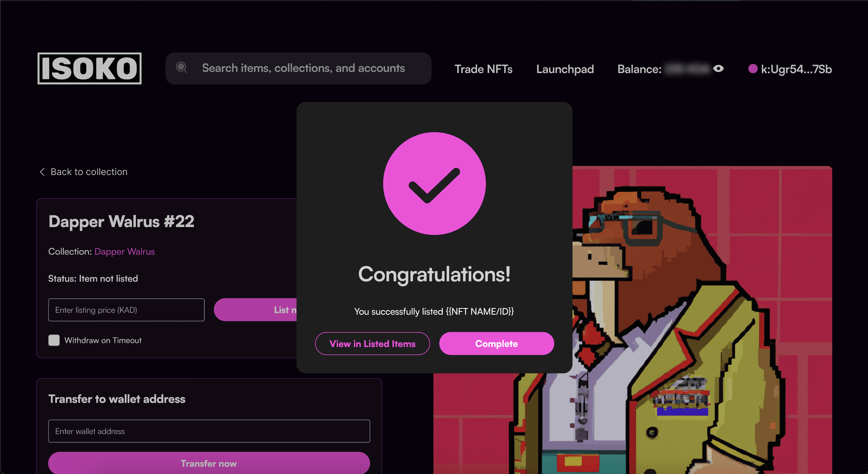This screenshot has height=474, width=868.
Task: Open the Trade NFTs menu
Action: 483,69
